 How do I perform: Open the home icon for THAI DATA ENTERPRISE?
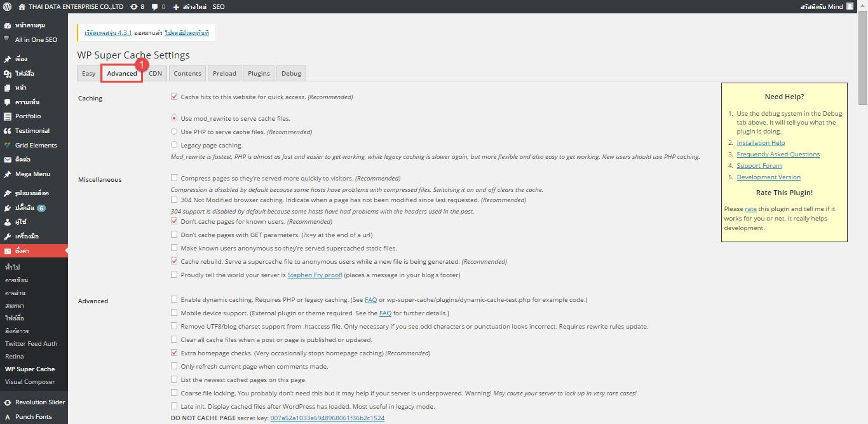(22, 6)
